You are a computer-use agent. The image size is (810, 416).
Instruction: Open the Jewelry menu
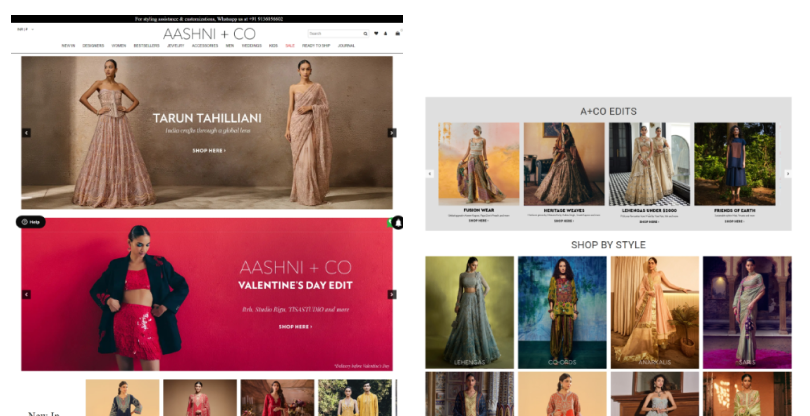176,46
